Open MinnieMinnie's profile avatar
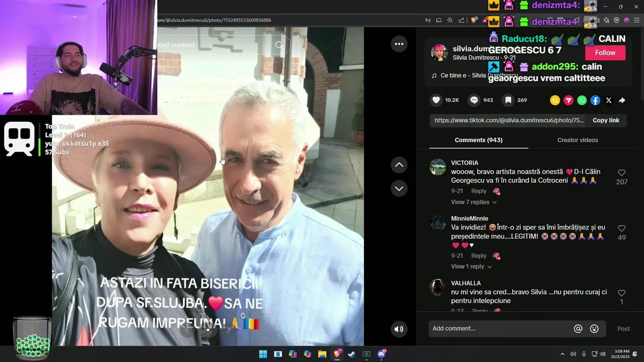The width and height of the screenshot is (644, 362). point(438,223)
